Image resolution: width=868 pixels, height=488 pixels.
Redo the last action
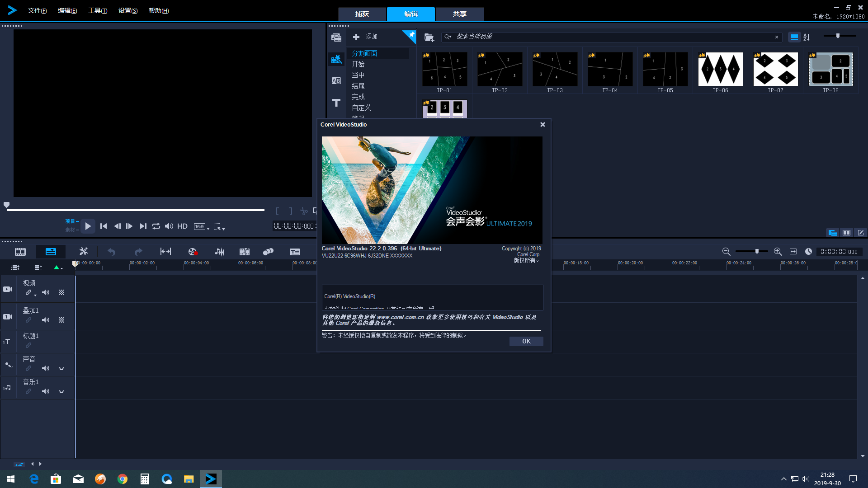pyautogui.click(x=138, y=252)
